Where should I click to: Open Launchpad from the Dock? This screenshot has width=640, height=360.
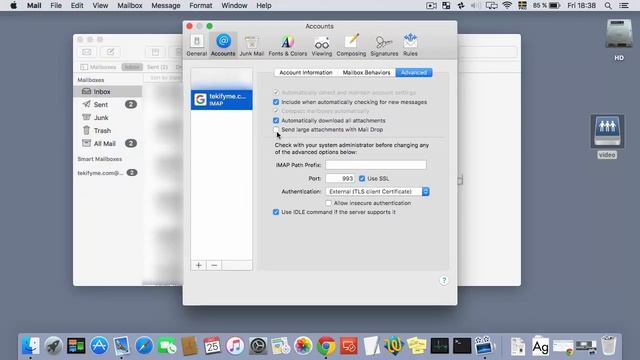point(53,346)
